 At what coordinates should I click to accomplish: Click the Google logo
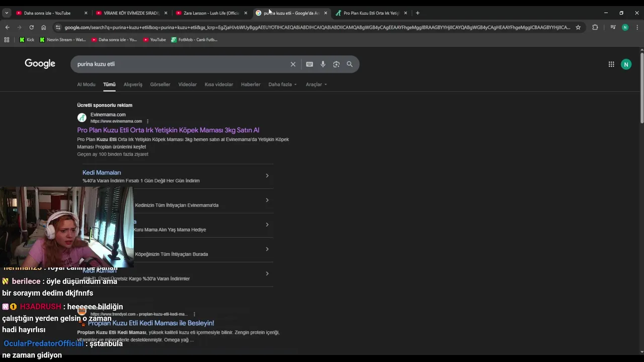pyautogui.click(x=40, y=64)
